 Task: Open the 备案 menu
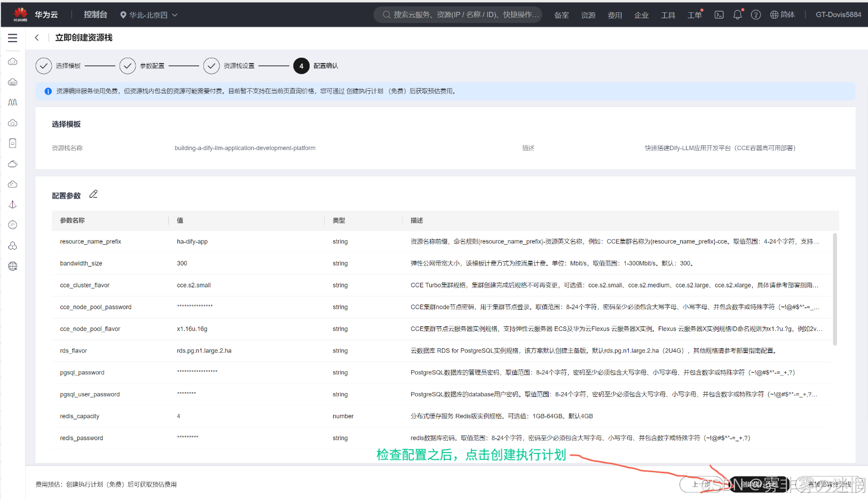tap(562, 15)
